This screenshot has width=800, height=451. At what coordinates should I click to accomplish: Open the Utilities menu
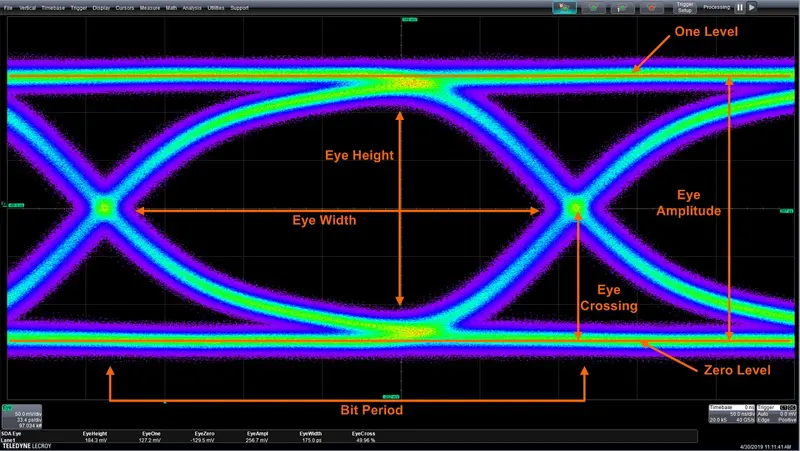point(216,8)
